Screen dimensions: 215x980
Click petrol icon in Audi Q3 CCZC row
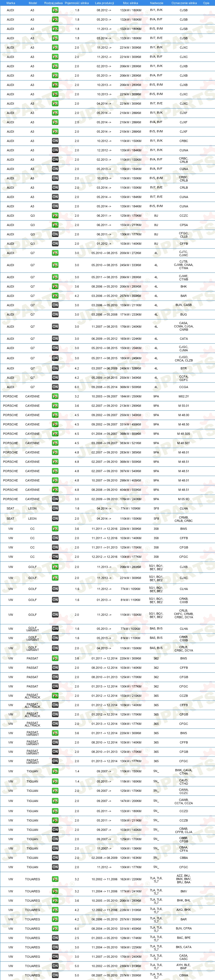(55, 216)
